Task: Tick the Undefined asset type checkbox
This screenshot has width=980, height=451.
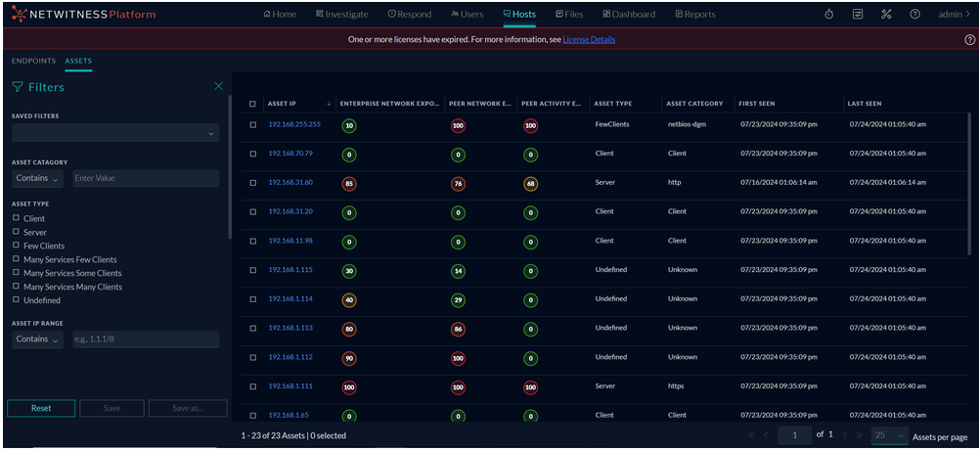Action: tap(16, 299)
